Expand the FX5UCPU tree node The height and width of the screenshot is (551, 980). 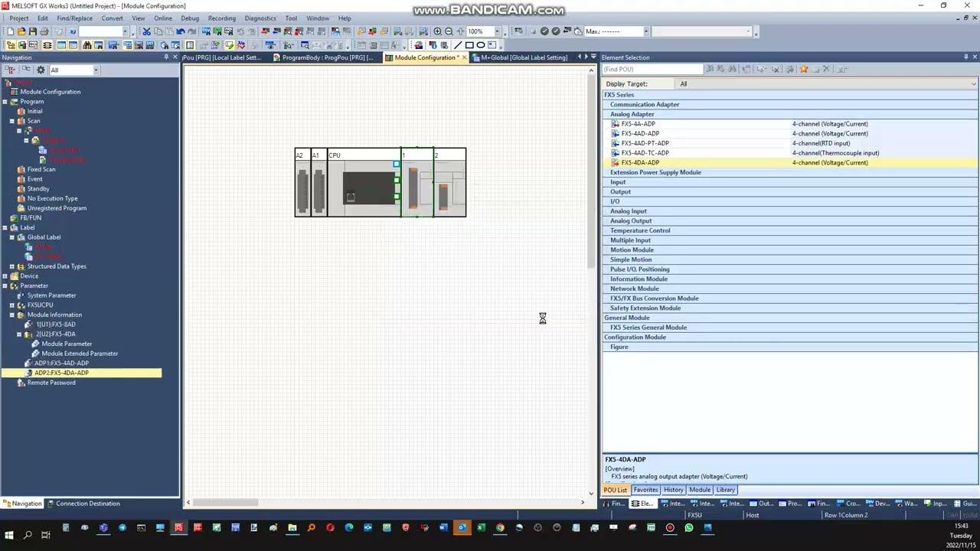[11, 305]
